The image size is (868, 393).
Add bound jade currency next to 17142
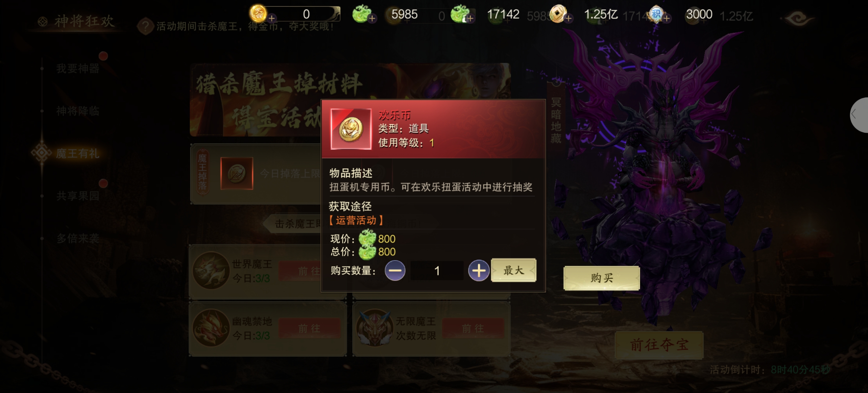[470, 18]
